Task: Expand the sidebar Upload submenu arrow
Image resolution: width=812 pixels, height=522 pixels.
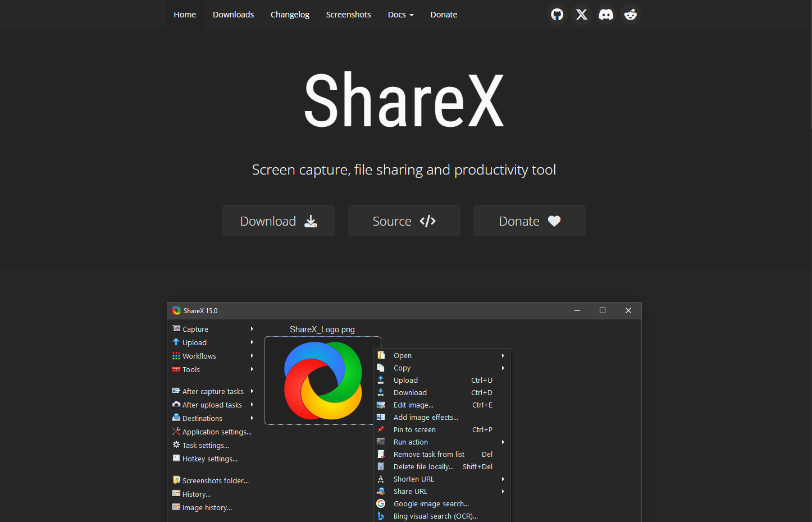Action: (252, 342)
